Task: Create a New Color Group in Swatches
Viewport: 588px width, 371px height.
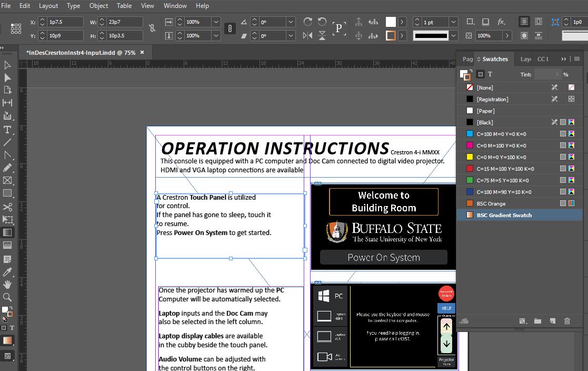Action: (x=537, y=321)
